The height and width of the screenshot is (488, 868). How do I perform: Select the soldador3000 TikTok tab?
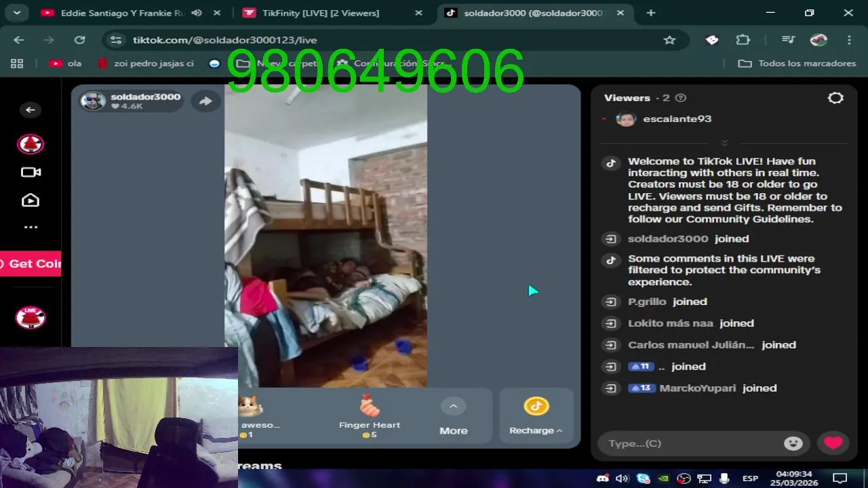tap(532, 13)
